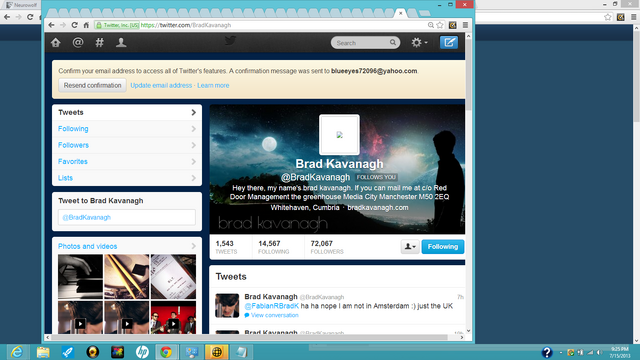Click Brad Kavanagh profile avatar placeholder
Screen dimensions: 640x360
[x=339, y=135]
